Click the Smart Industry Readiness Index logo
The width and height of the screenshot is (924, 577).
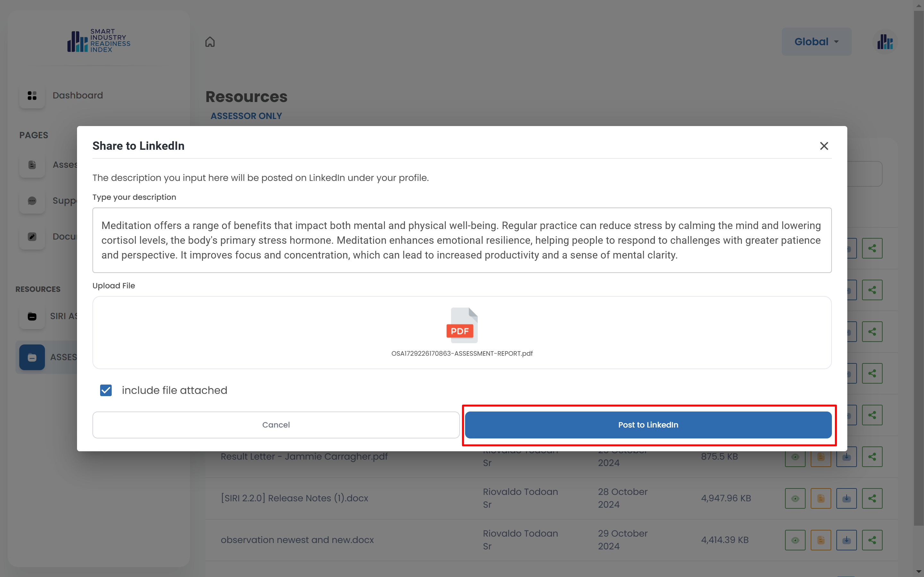pos(99,40)
